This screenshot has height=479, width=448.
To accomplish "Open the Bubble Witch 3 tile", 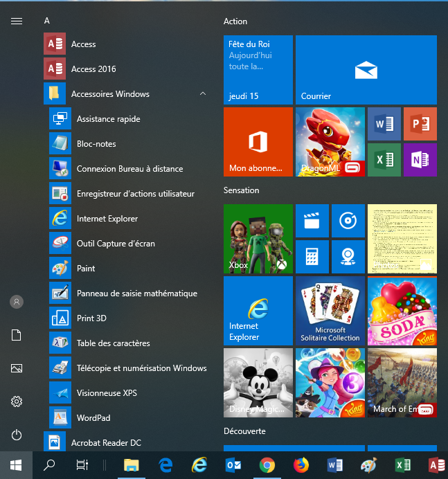I will click(x=330, y=383).
